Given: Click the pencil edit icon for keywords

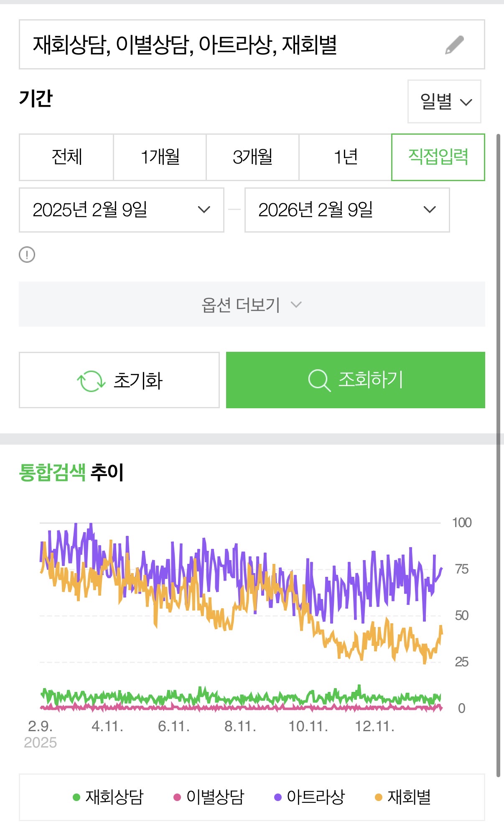Looking at the screenshot, I should click(454, 45).
